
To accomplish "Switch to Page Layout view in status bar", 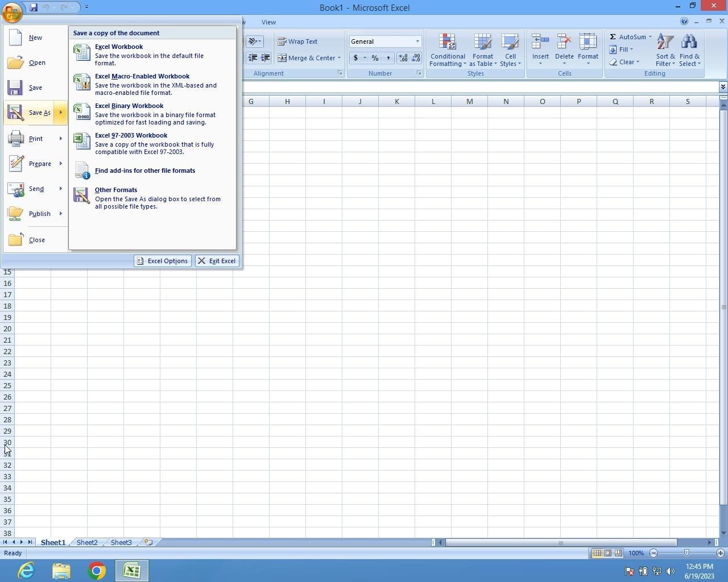I will (607, 553).
